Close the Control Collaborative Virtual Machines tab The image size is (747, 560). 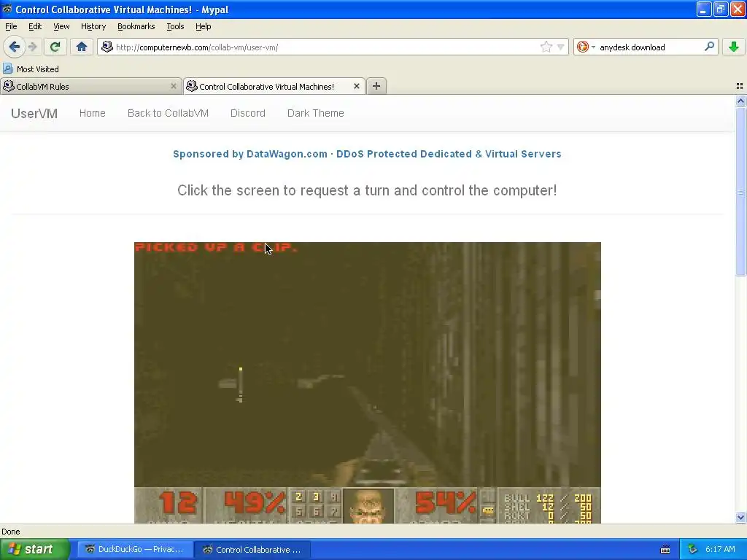tap(356, 86)
